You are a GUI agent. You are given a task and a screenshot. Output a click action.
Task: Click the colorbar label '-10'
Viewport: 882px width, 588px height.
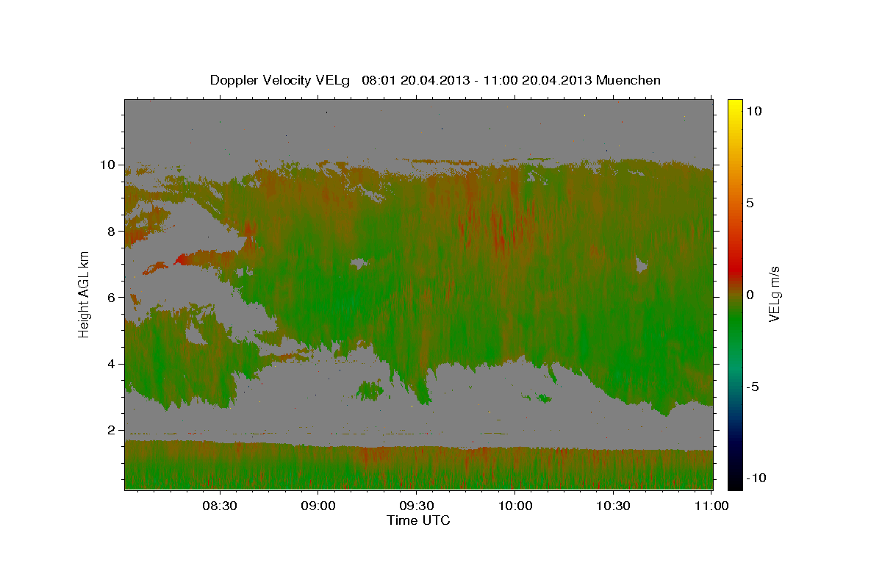756,478
